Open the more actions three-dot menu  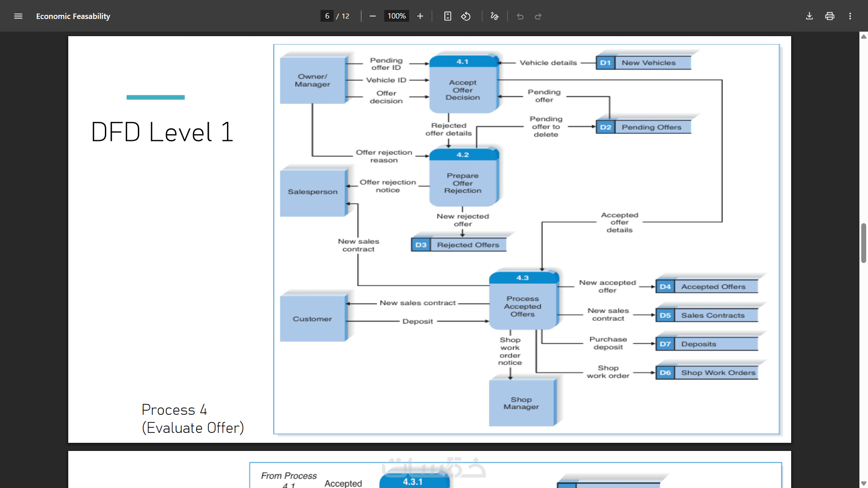tap(850, 16)
